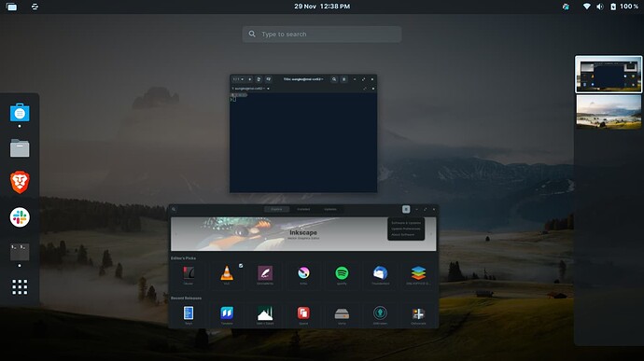Viewport: 644px width, 361px height.
Task: Choose About Software menu entry
Action: 402,234
